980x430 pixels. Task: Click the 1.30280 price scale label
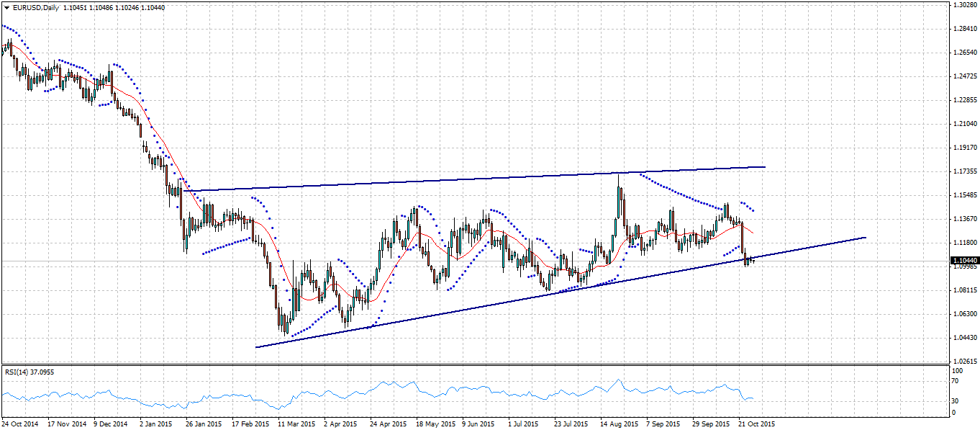click(x=964, y=5)
